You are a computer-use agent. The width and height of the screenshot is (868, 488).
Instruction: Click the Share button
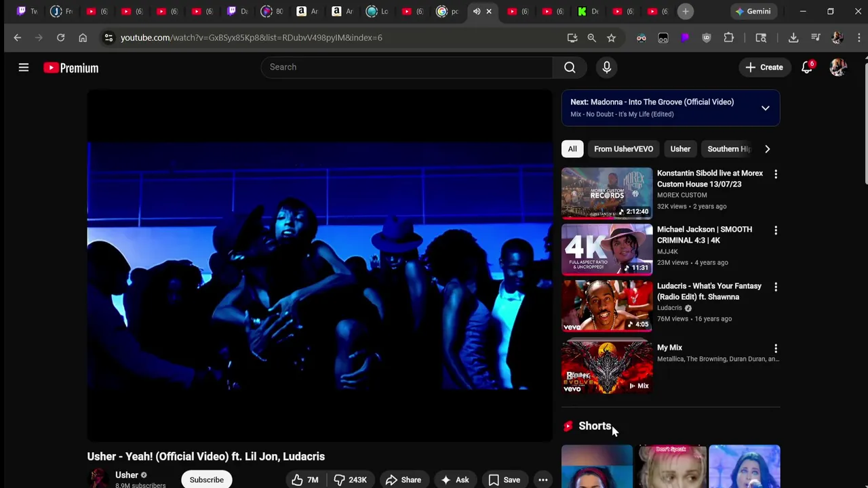[403, 480]
